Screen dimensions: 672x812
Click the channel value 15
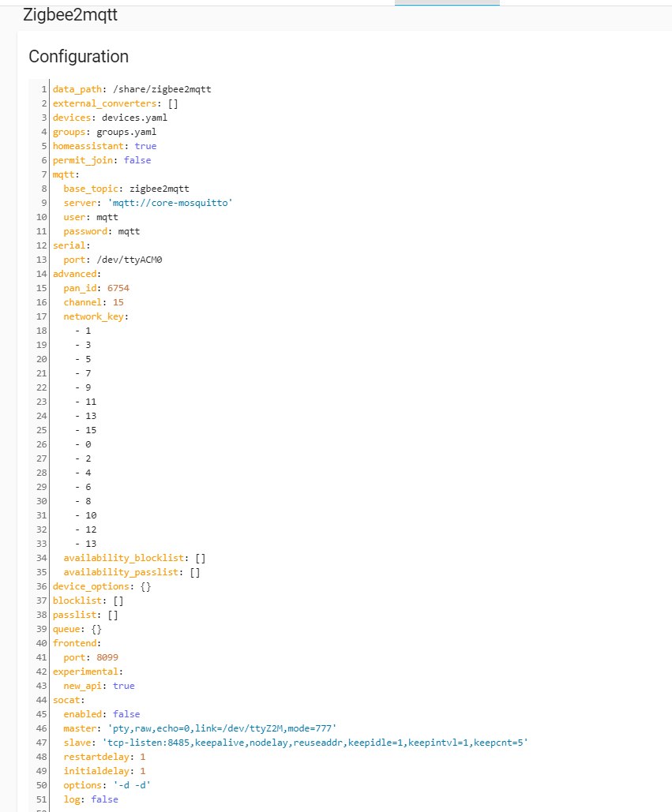(118, 302)
